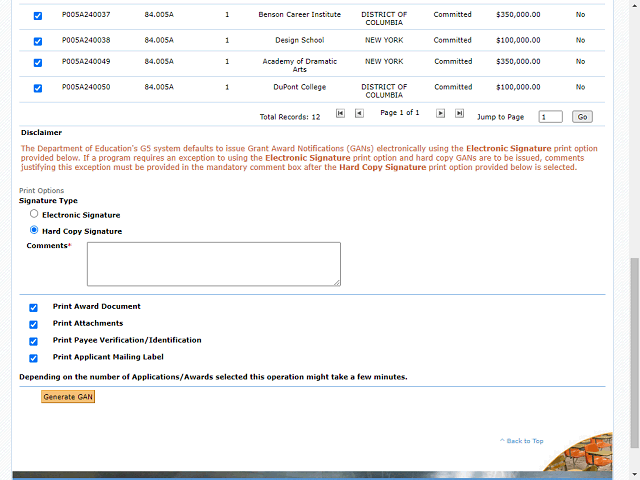Click the Go button
640x480 pixels.
(582, 117)
